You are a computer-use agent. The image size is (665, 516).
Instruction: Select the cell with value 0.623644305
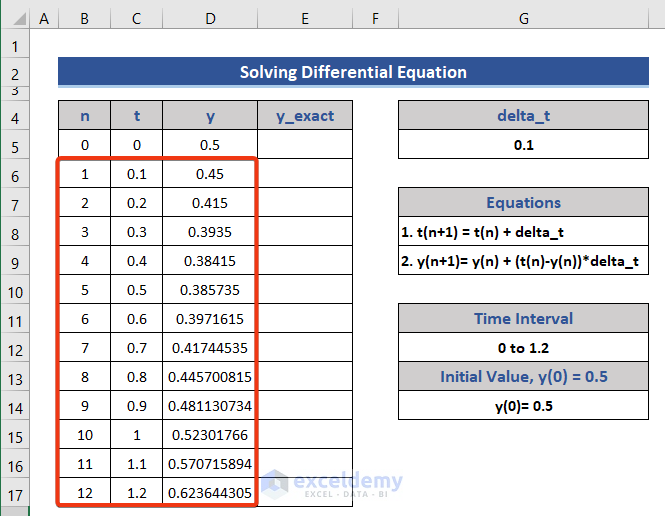coord(210,493)
